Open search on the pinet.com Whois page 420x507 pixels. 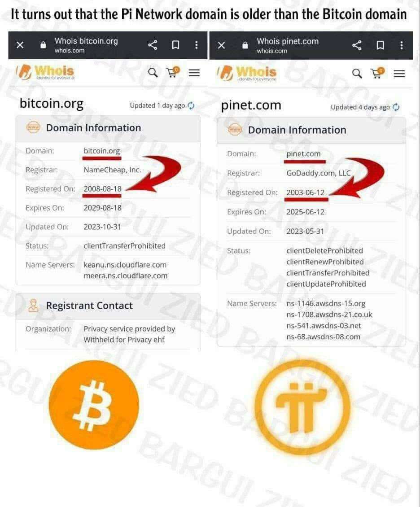tap(357, 74)
